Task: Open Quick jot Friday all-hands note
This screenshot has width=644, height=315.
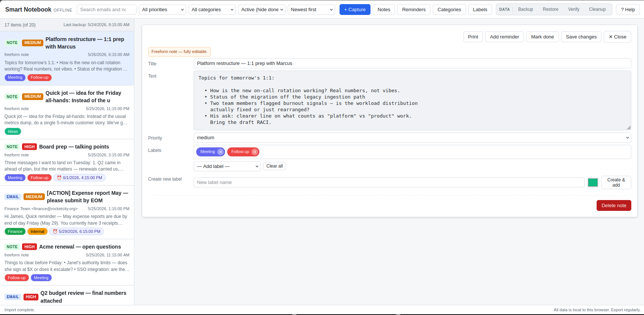Action: (67, 112)
